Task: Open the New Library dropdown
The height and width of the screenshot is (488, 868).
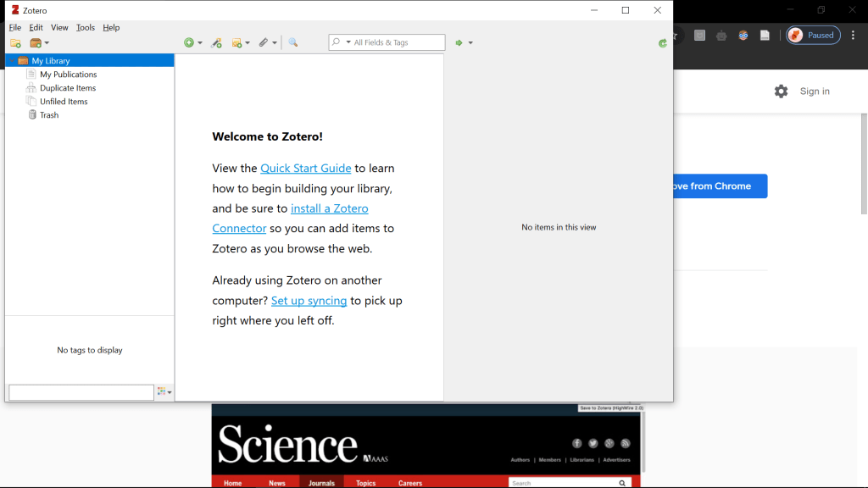Action: [x=39, y=43]
